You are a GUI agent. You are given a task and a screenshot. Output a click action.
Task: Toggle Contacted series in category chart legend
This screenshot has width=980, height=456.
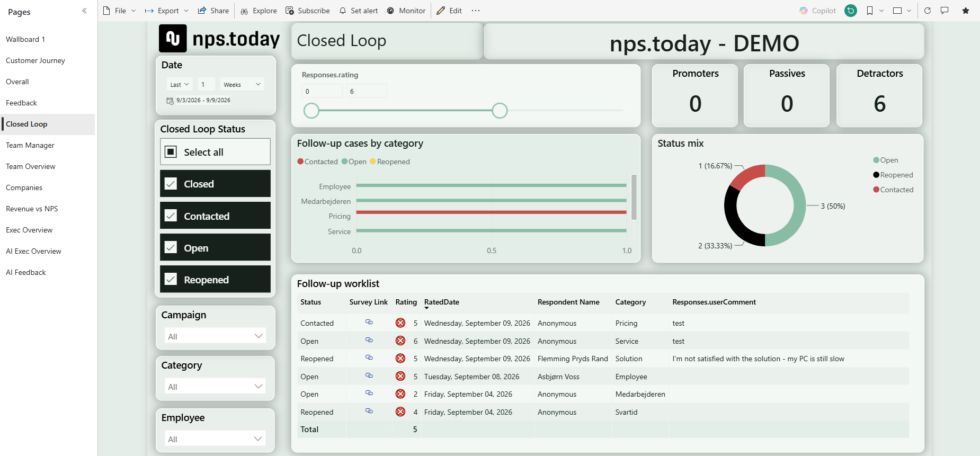point(318,162)
